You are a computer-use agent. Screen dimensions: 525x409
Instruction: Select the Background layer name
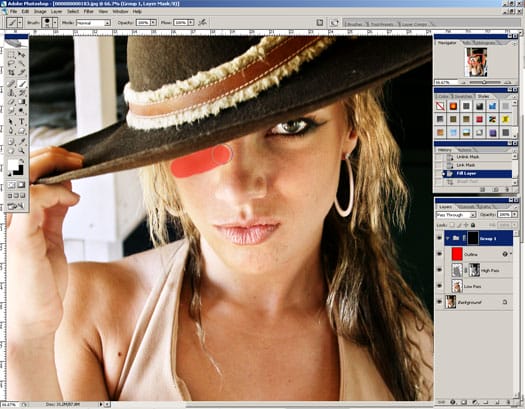click(469, 302)
